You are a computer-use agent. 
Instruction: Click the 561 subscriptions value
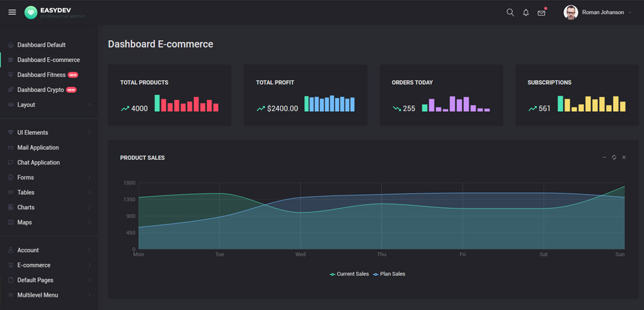(x=545, y=109)
